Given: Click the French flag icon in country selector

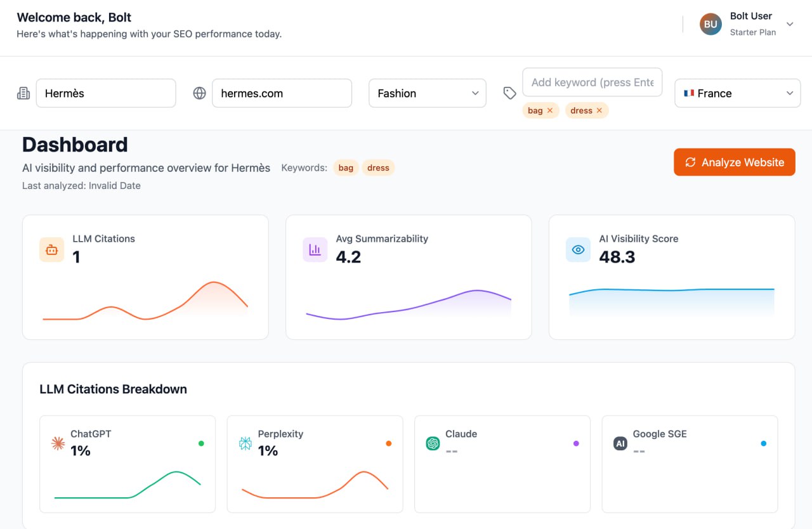Looking at the screenshot, I should 689,93.
